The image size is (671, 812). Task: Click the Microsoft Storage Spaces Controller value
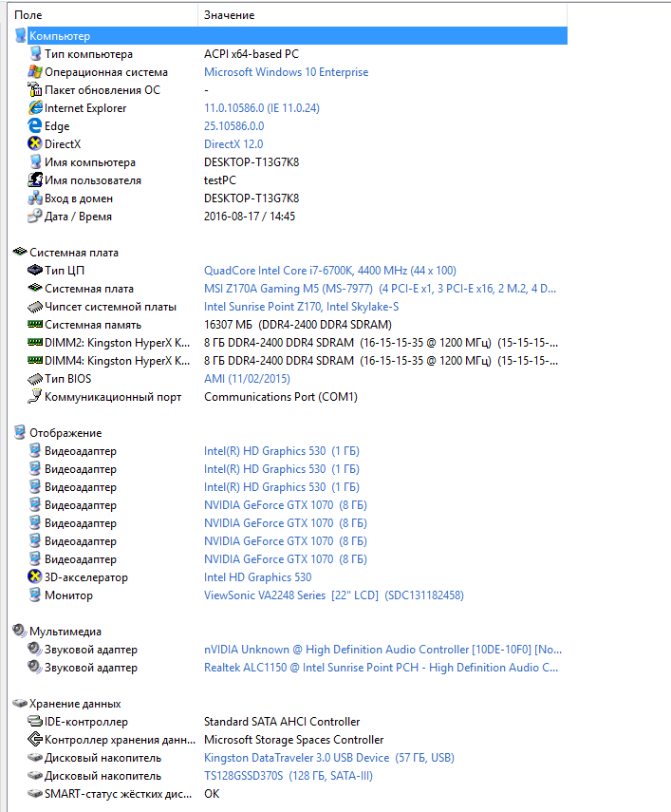294,740
